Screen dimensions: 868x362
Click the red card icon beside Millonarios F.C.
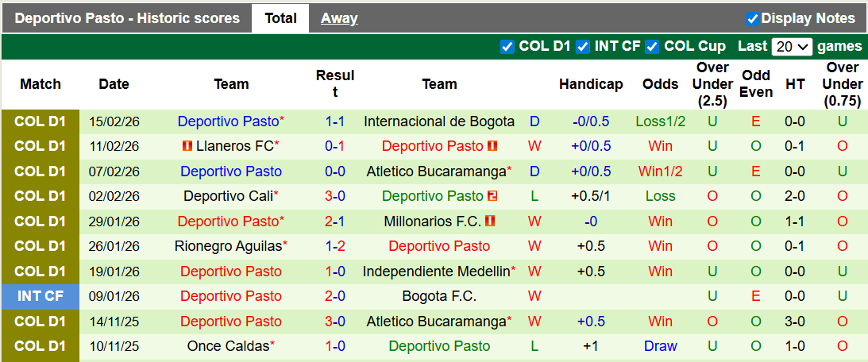pos(490,221)
